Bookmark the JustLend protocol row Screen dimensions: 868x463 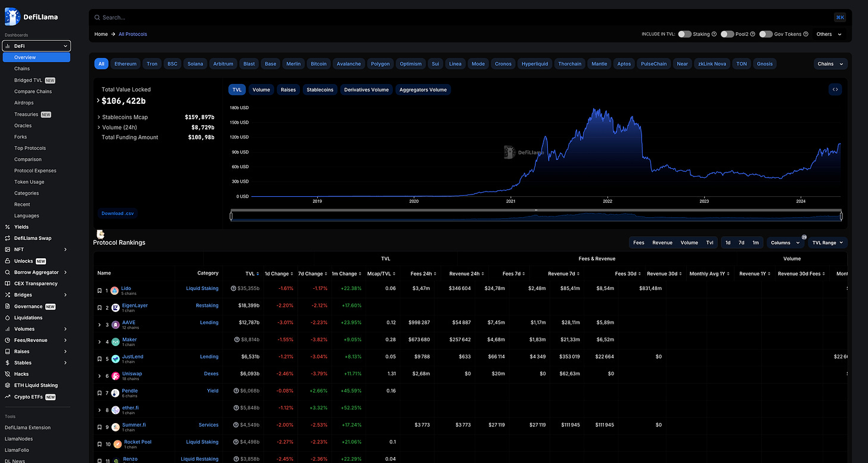(x=100, y=359)
